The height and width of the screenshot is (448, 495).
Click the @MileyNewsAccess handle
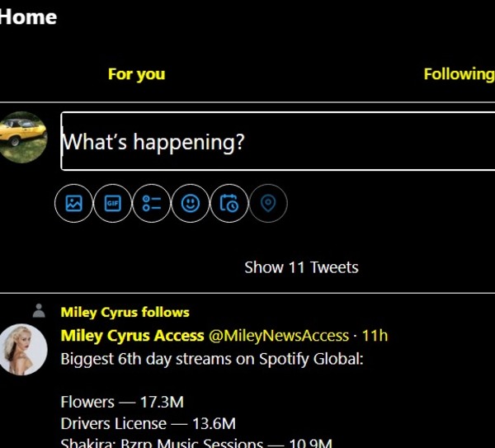(278, 336)
